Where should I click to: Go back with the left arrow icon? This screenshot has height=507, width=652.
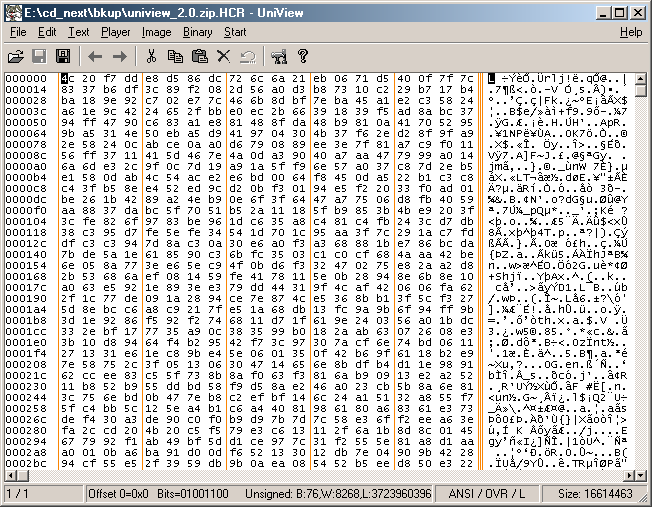point(95,56)
